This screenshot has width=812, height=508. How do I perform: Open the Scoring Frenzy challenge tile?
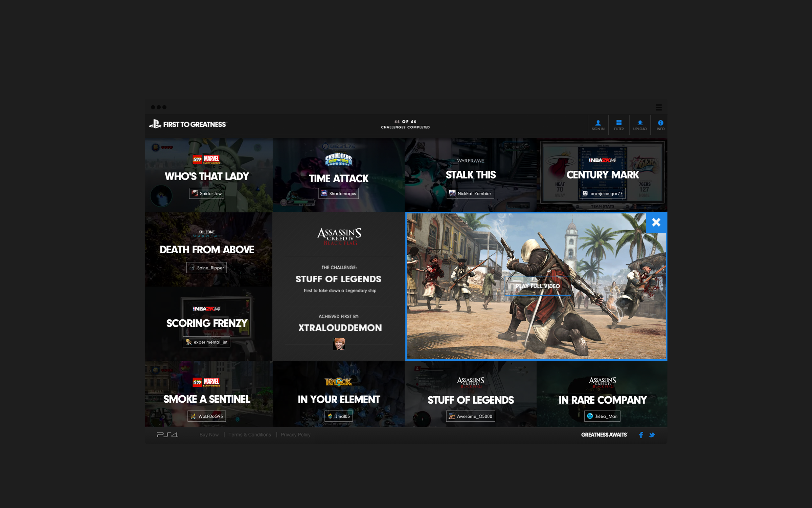(208, 324)
